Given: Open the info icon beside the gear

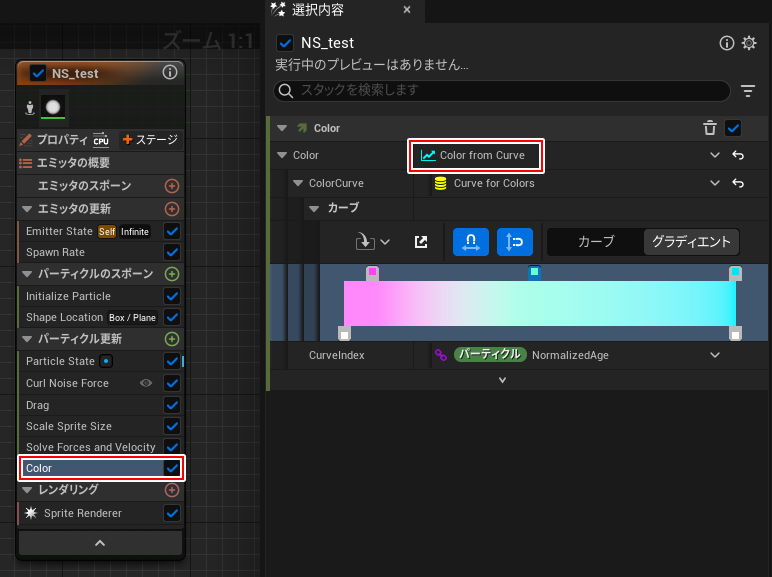Looking at the screenshot, I should [727, 43].
